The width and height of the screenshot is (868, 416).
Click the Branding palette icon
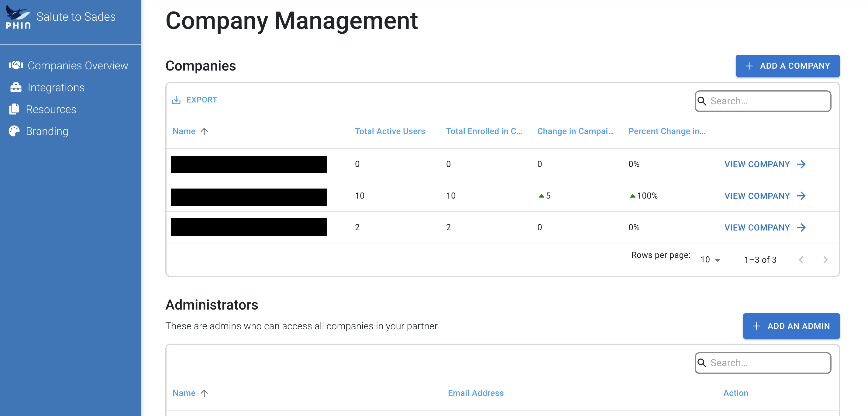pyautogui.click(x=14, y=131)
